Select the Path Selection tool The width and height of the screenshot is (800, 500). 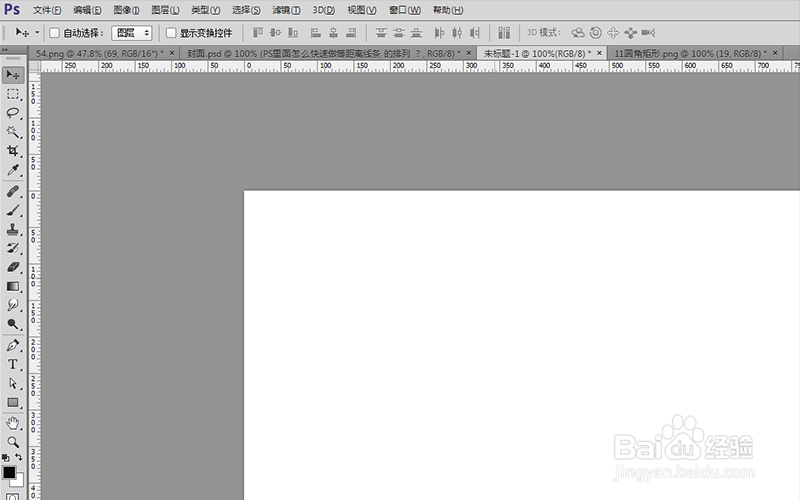click(13, 383)
